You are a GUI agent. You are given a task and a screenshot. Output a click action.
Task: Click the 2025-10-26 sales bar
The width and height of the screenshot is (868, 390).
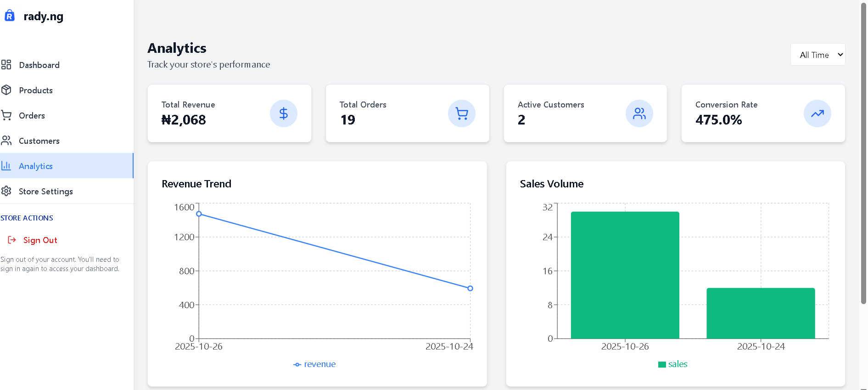(625, 275)
